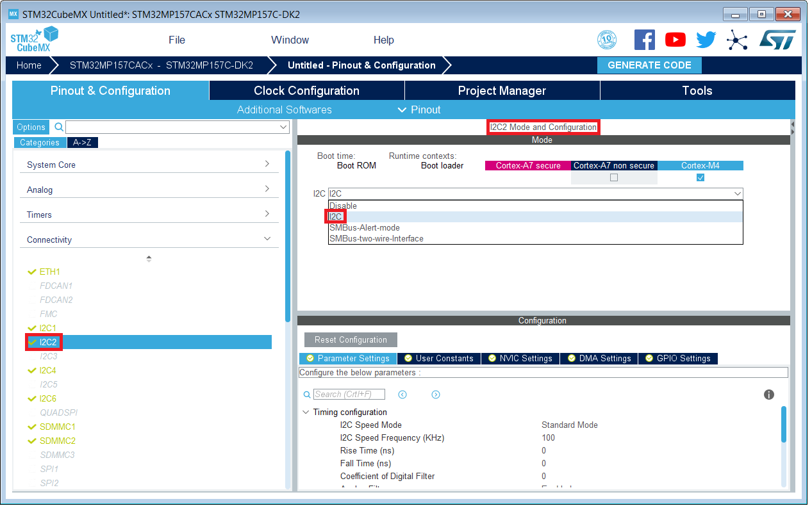
Task: Open the Window menu
Action: pyautogui.click(x=290, y=40)
